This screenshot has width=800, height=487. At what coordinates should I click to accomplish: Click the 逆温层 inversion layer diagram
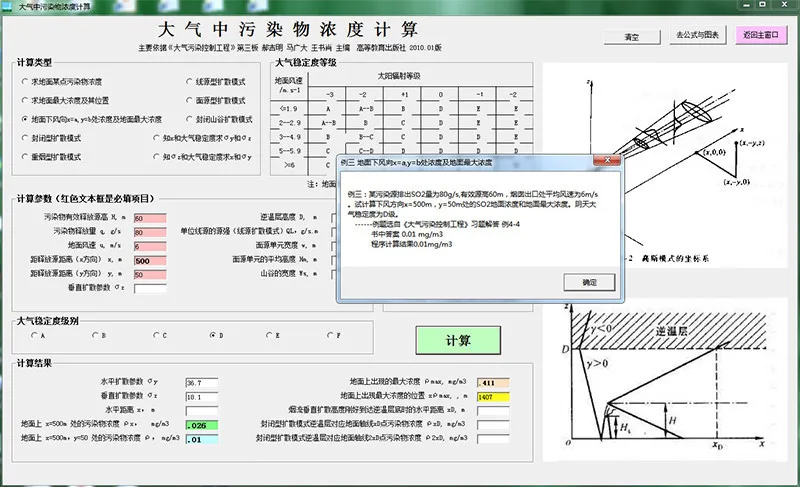pyautogui.click(x=665, y=380)
